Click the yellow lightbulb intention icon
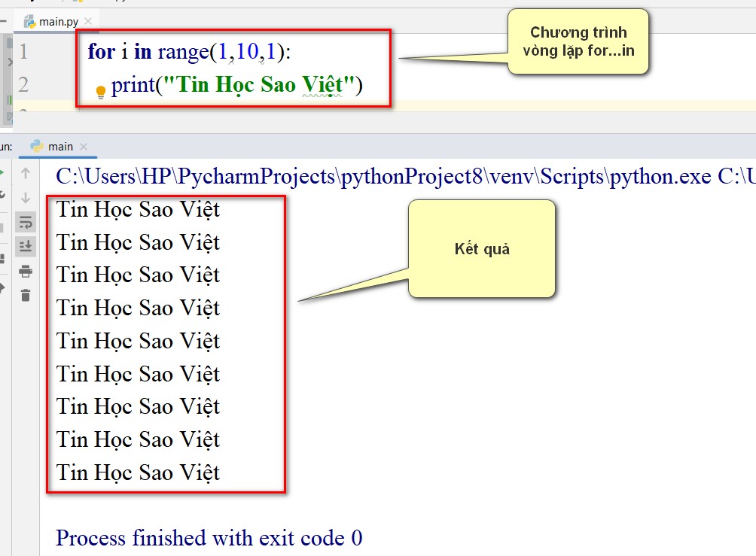 click(x=101, y=92)
